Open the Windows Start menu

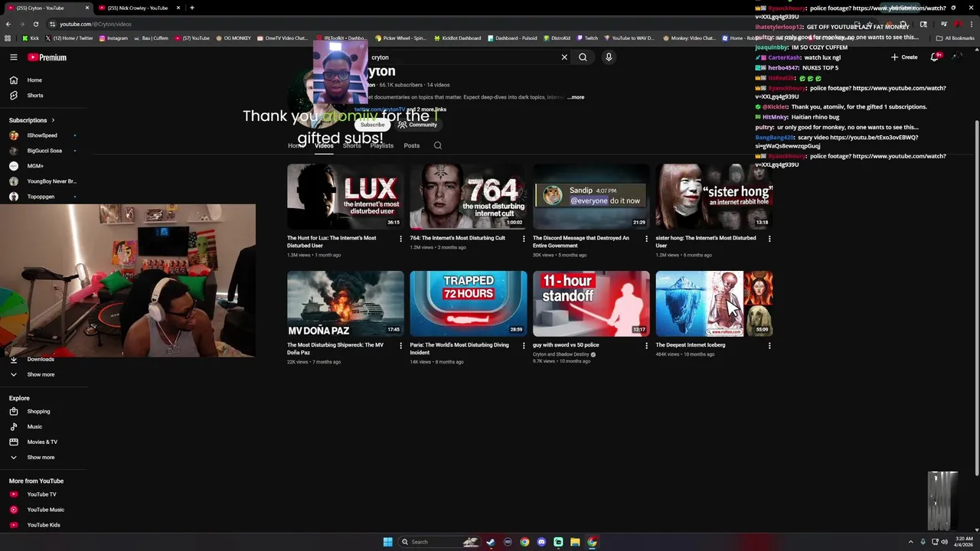[x=388, y=542]
